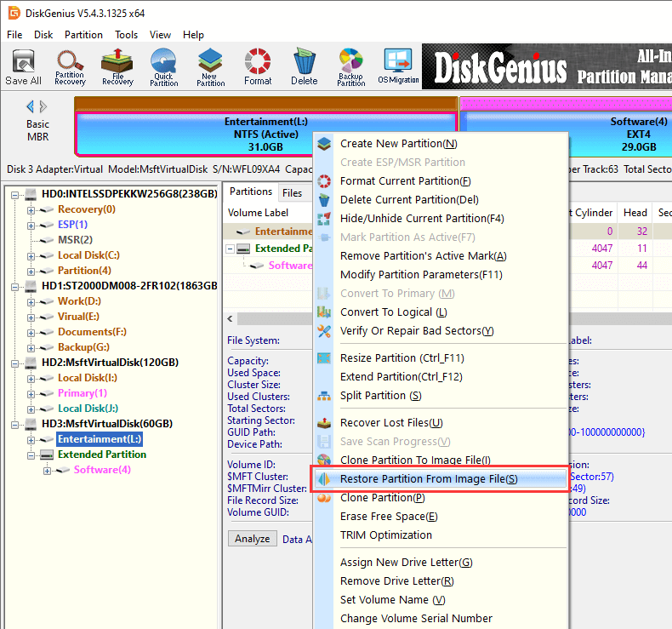Select Format Current Partition menu entry
This screenshot has width=672, height=629.
tap(405, 181)
